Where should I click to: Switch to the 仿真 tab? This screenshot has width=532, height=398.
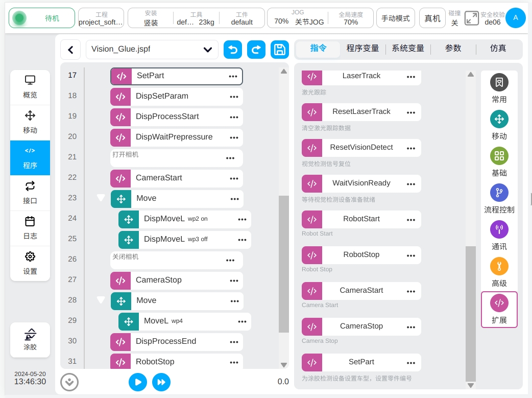pos(498,49)
